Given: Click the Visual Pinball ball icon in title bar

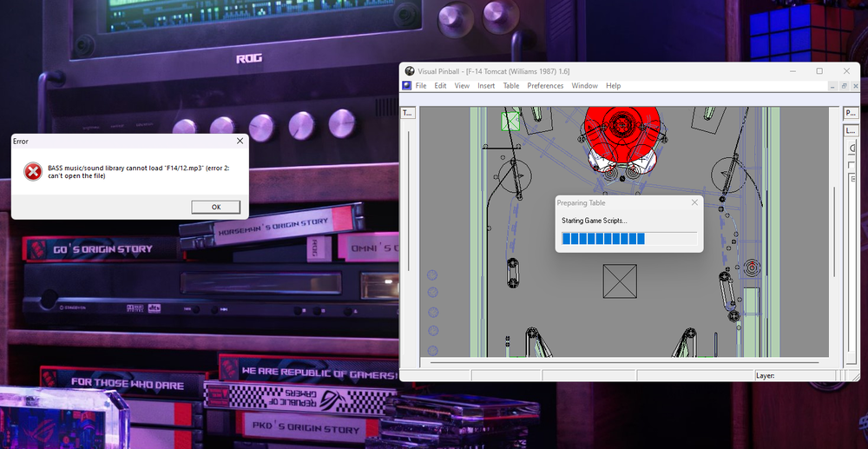Looking at the screenshot, I should [x=410, y=71].
